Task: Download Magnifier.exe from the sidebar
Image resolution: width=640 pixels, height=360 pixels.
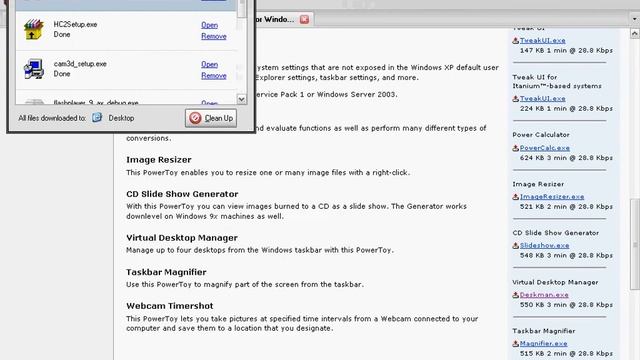Action: 544,343
